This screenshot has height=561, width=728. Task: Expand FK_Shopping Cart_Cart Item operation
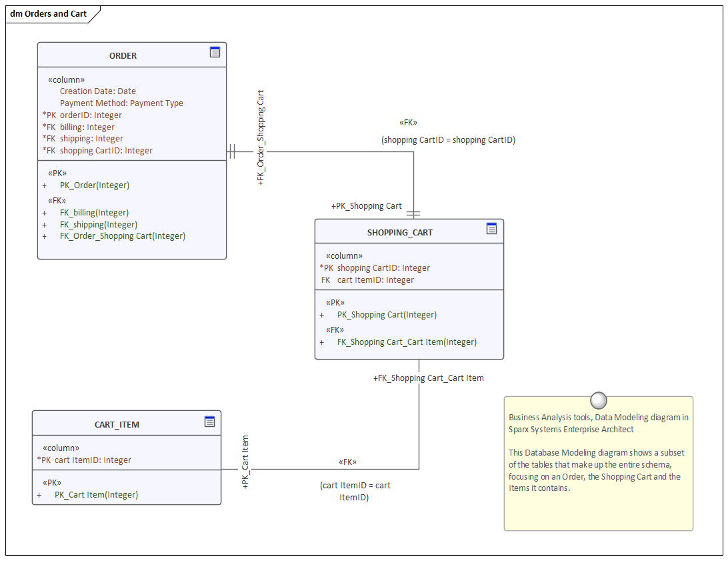pos(323,342)
